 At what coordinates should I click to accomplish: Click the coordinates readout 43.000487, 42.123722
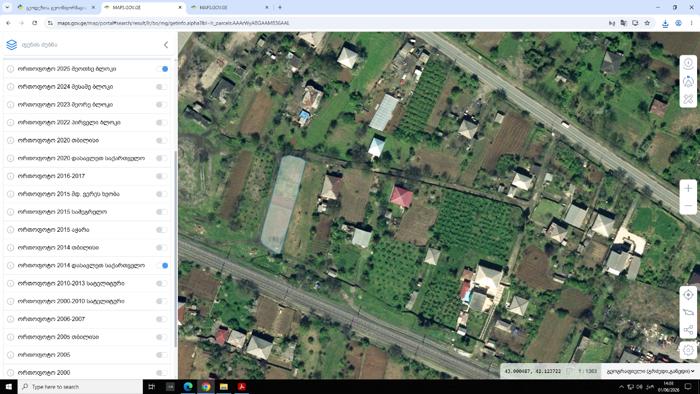[x=533, y=371]
